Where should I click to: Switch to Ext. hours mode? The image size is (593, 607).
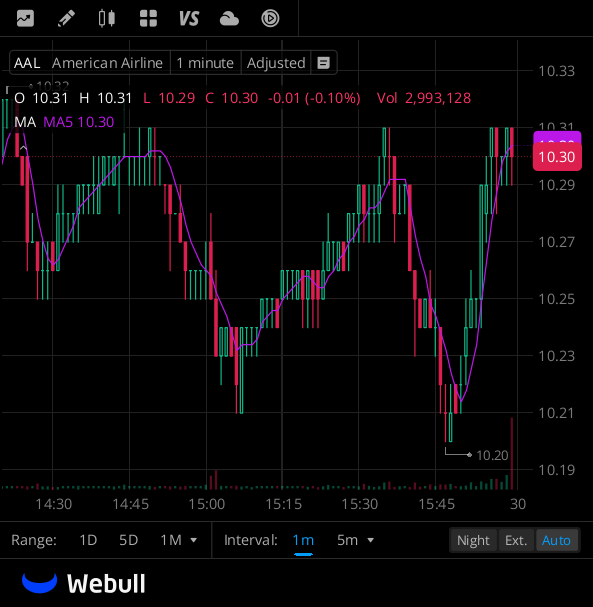click(516, 540)
